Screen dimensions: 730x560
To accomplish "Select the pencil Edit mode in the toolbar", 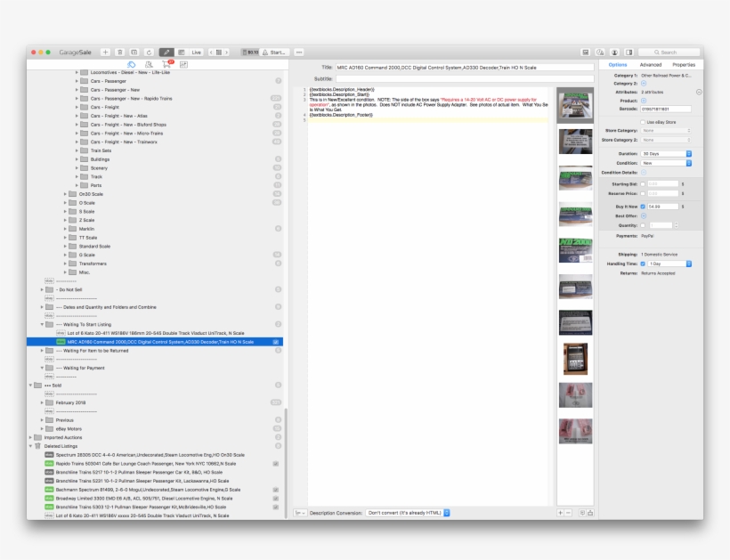I will tap(167, 52).
